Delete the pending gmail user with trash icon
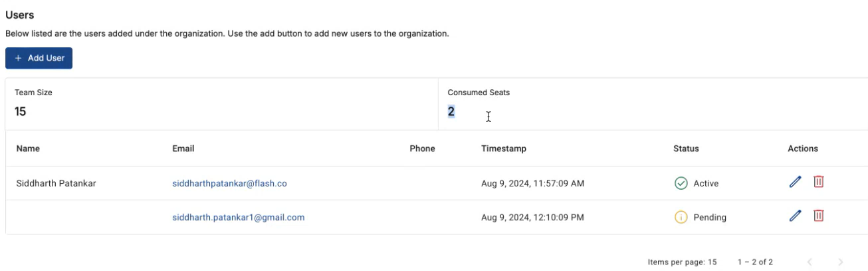The width and height of the screenshot is (868, 271). point(819,215)
